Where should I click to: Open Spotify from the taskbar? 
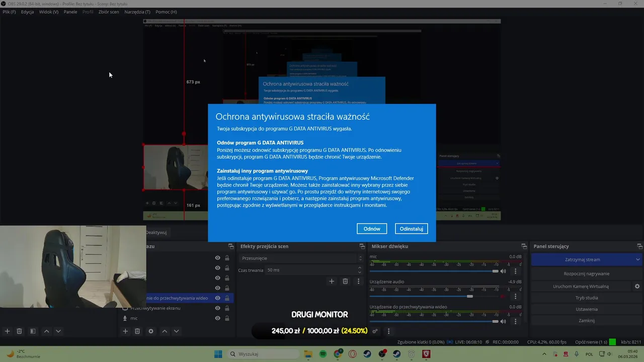(x=323, y=354)
